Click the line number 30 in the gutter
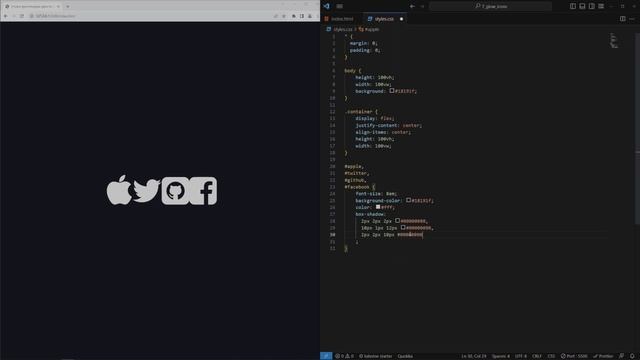 pyautogui.click(x=333, y=234)
